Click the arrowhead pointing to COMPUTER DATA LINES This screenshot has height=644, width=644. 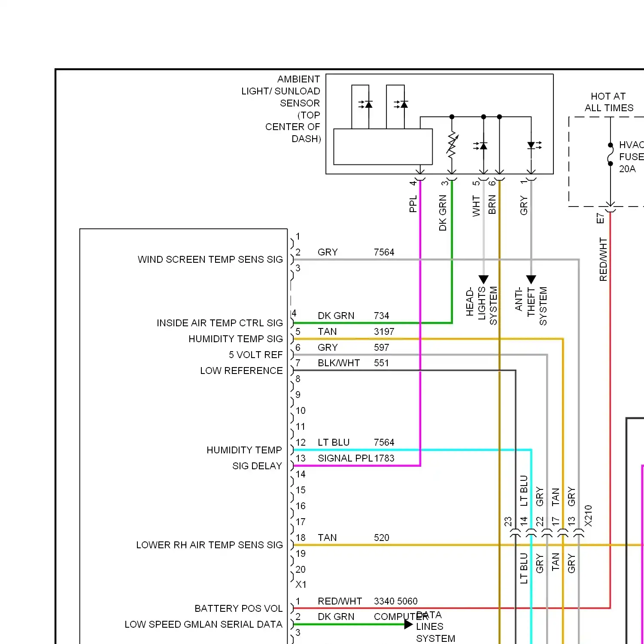[x=409, y=624]
